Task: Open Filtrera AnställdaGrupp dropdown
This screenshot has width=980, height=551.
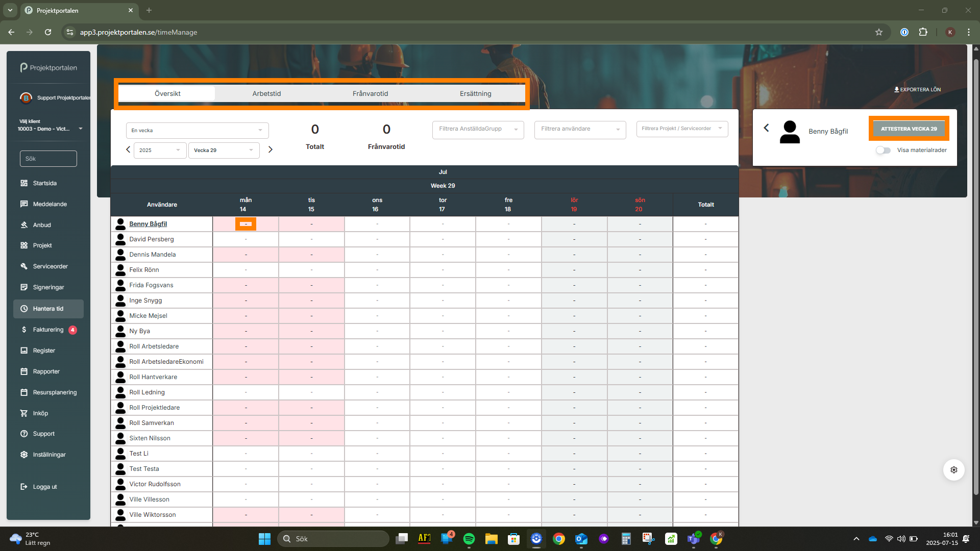Action: [478, 129]
